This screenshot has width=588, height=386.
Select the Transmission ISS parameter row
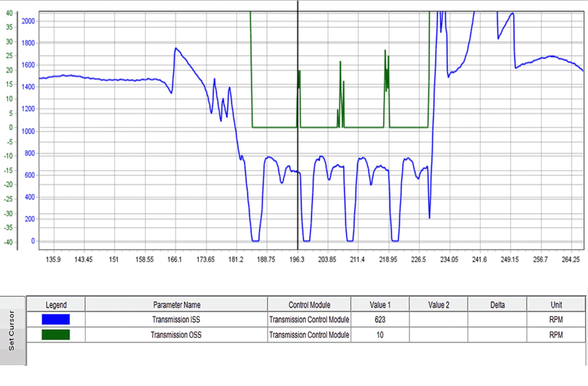pyautogui.click(x=176, y=320)
